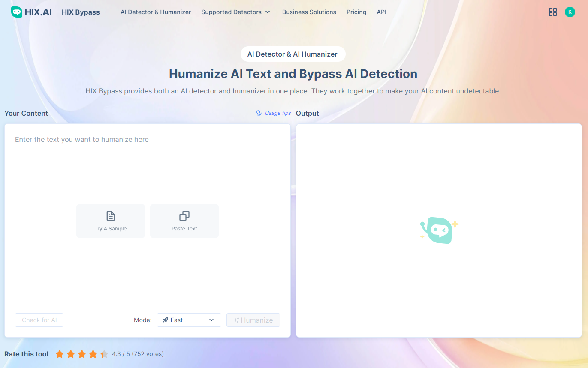
Task: Open Business Solutions nav item
Action: [309, 12]
